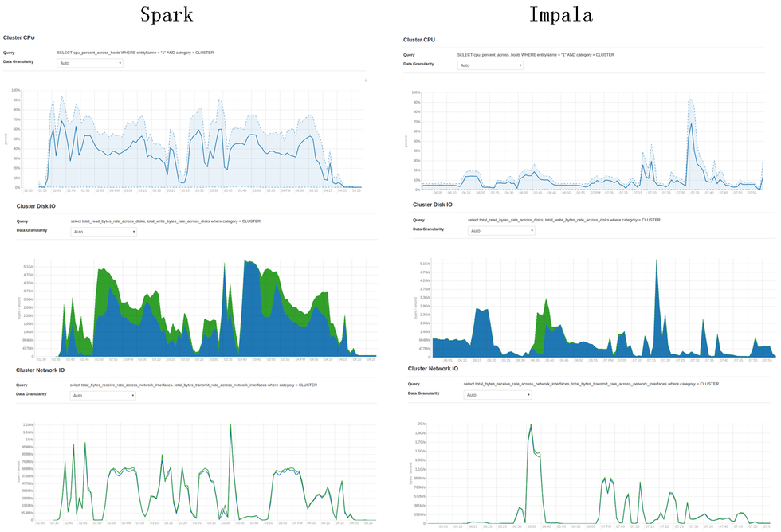Image resolution: width=781 pixels, height=532 pixels.
Task: Click the Impala title heading
Action: [561, 14]
